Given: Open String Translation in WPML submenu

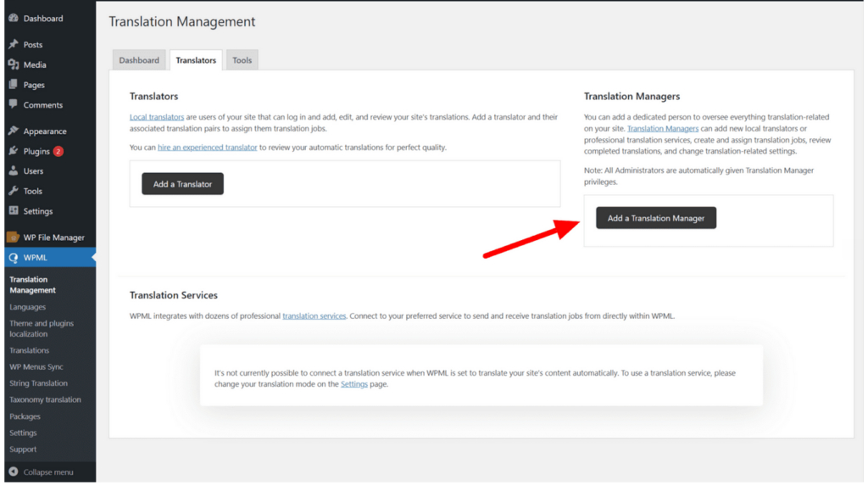Looking at the screenshot, I should coord(38,383).
